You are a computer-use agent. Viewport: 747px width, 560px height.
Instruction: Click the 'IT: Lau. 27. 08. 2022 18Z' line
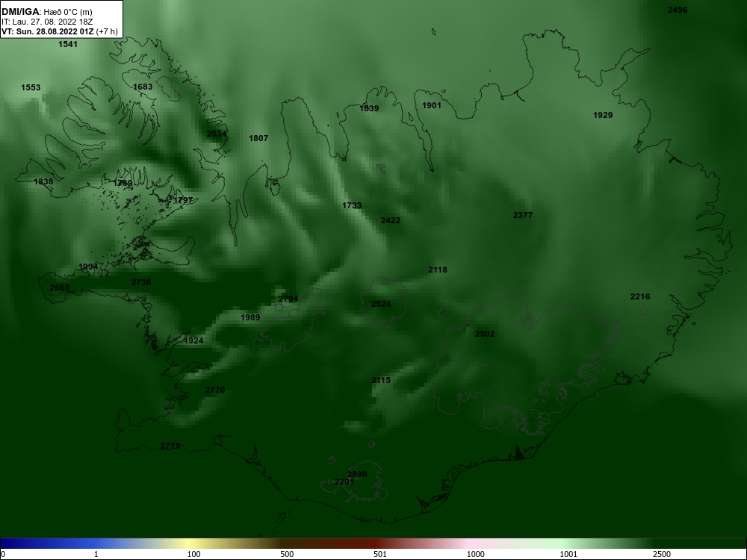(46, 22)
